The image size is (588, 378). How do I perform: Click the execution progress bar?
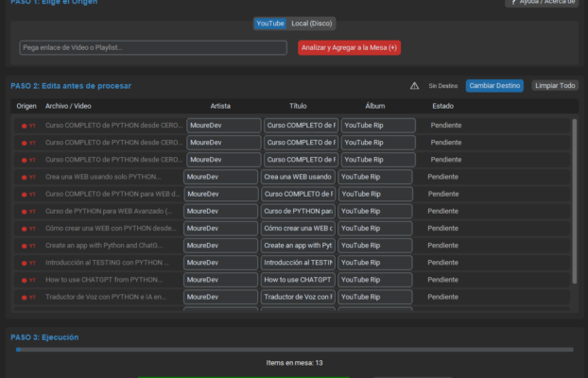[294, 350]
